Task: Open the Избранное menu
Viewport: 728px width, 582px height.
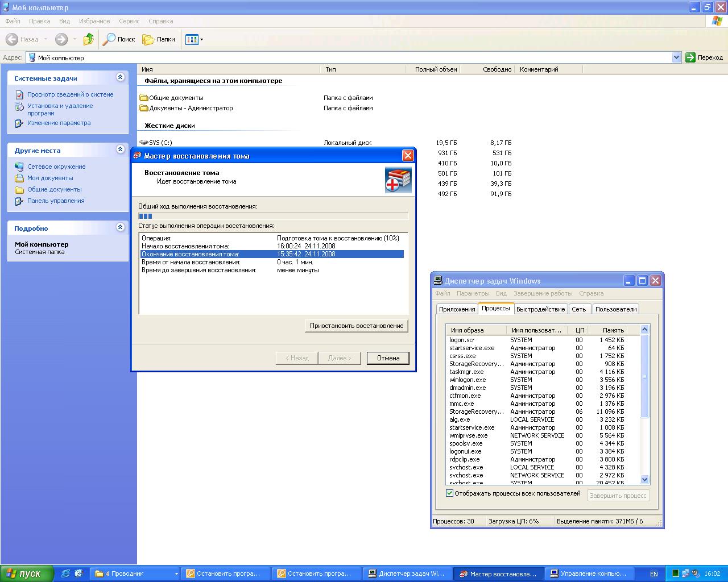Action: point(94,21)
